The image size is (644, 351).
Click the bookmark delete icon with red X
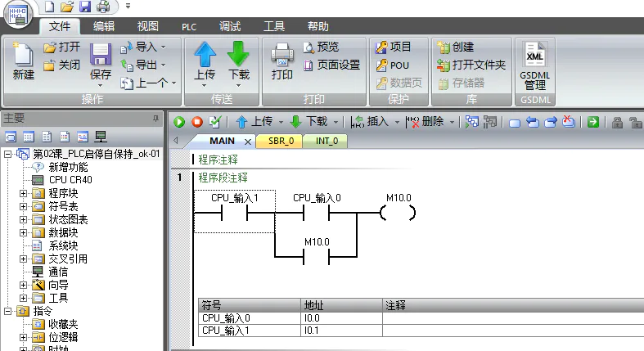tap(569, 122)
